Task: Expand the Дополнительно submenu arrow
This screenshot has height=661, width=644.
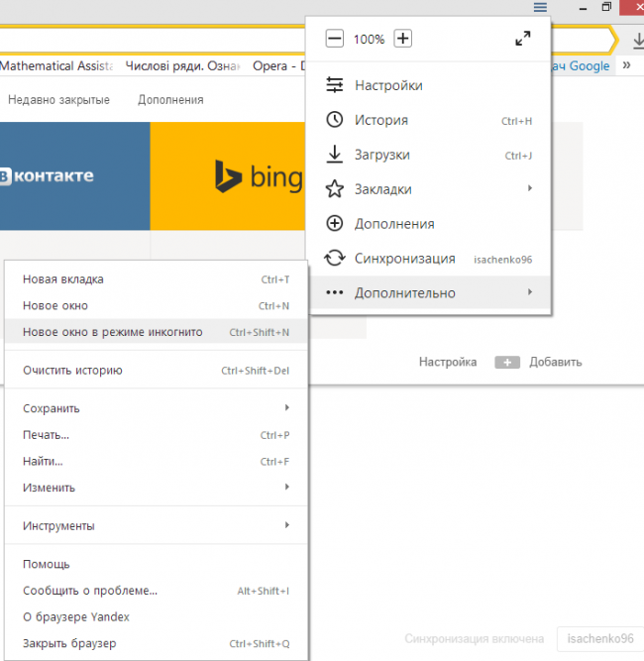Action: click(530, 291)
